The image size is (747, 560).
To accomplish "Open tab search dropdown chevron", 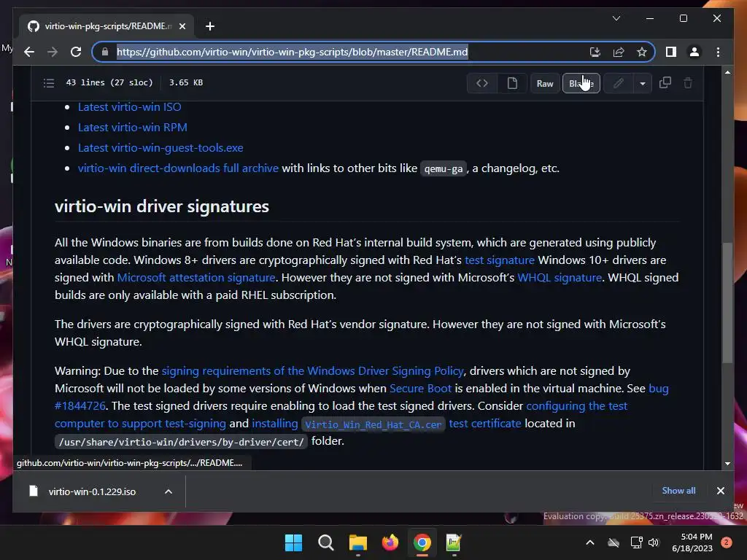I will click(616, 18).
